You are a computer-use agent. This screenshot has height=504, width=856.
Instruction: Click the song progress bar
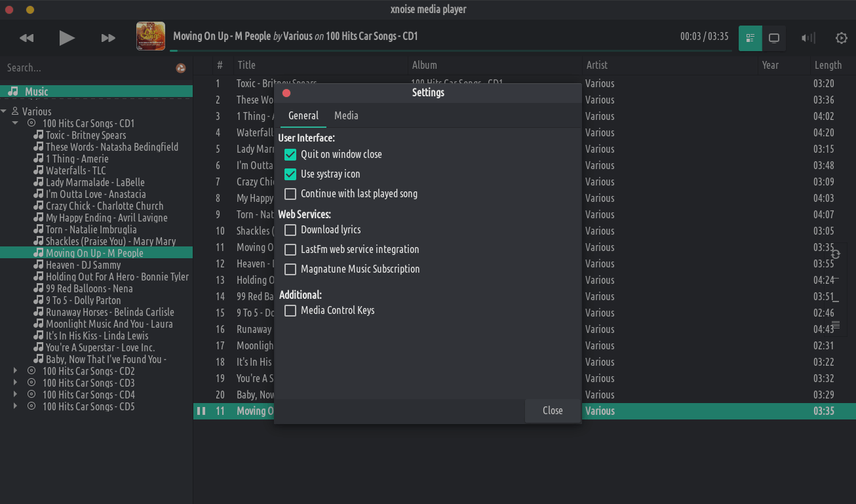tap(451, 50)
